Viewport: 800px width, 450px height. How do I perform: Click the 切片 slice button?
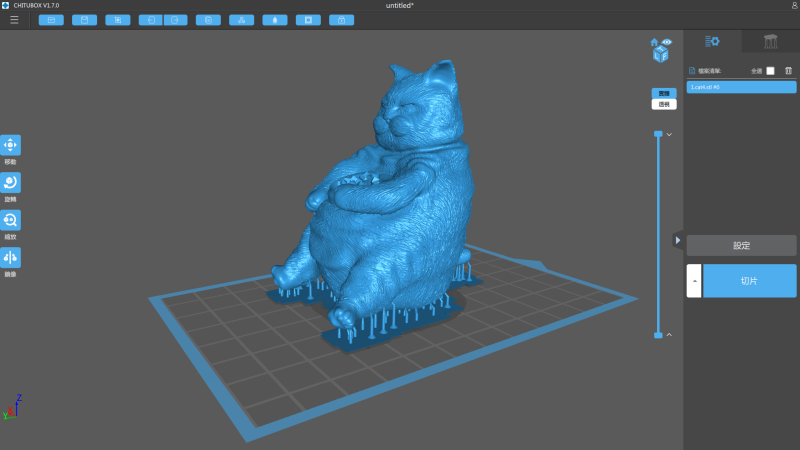coord(749,281)
